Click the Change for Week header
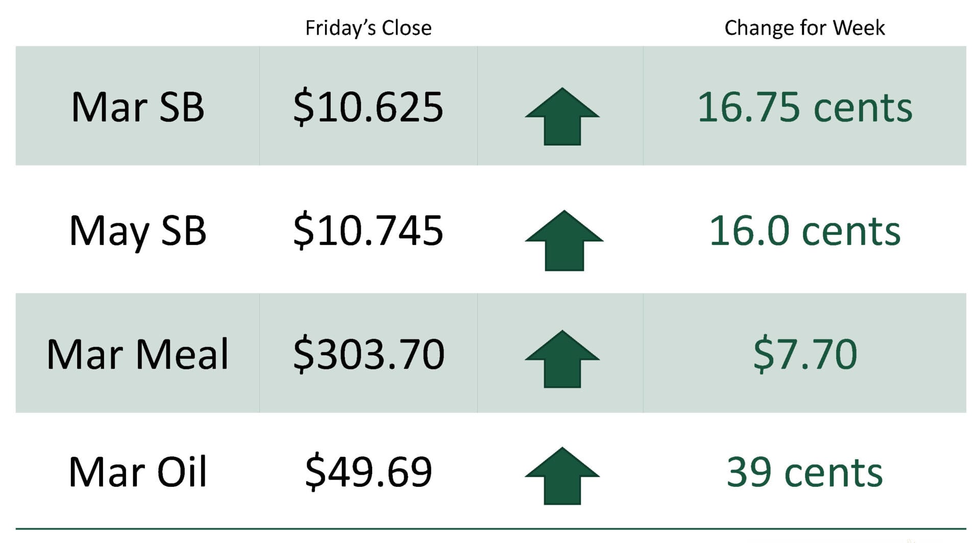The image size is (980, 543). pos(804,28)
